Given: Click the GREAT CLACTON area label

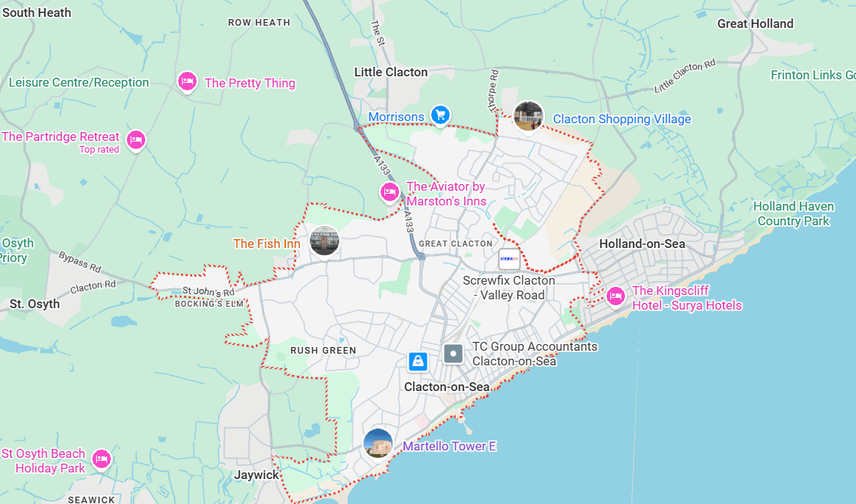Looking at the screenshot, I should point(456,244).
